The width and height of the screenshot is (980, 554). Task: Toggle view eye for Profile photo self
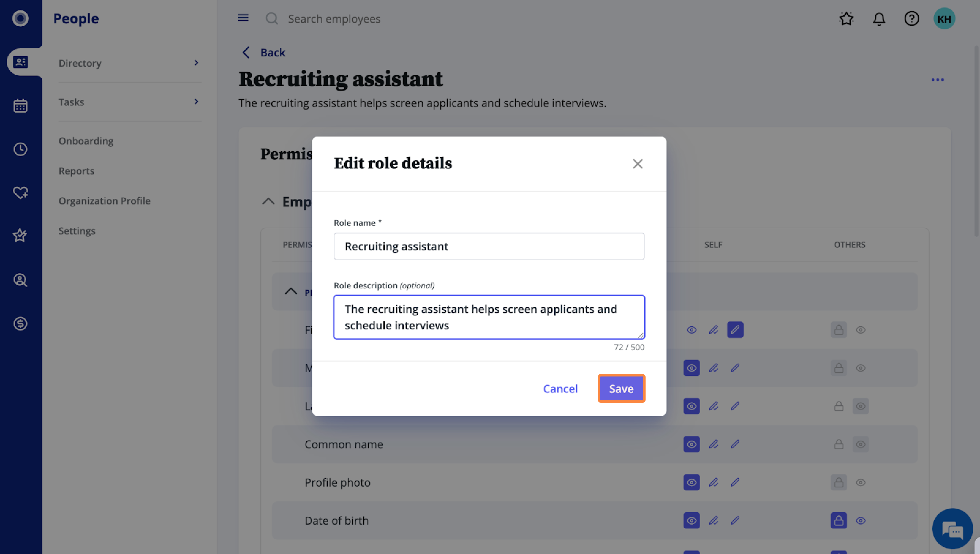(692, 482)
